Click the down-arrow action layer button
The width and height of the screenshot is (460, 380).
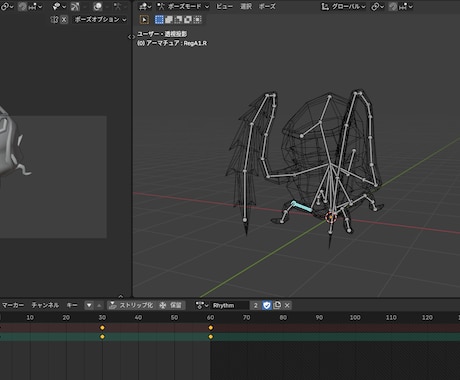pyautogui.click(x=89, y=305)
